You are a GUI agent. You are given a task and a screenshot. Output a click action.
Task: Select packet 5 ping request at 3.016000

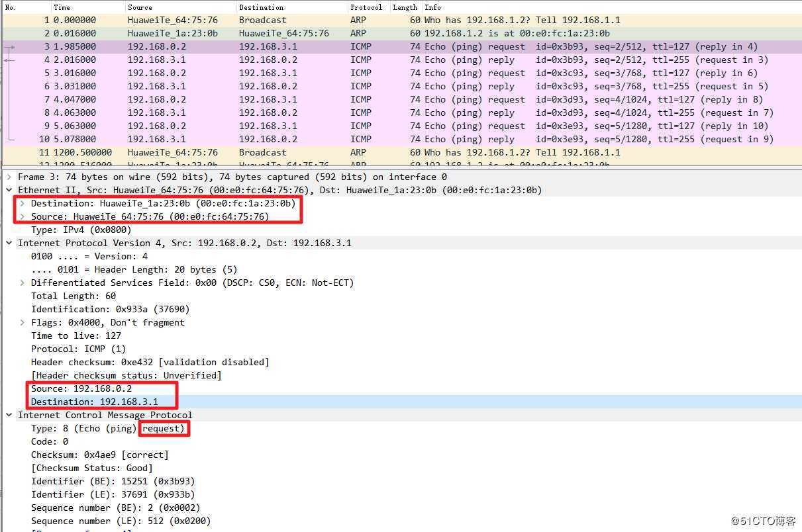coord(401,73)
